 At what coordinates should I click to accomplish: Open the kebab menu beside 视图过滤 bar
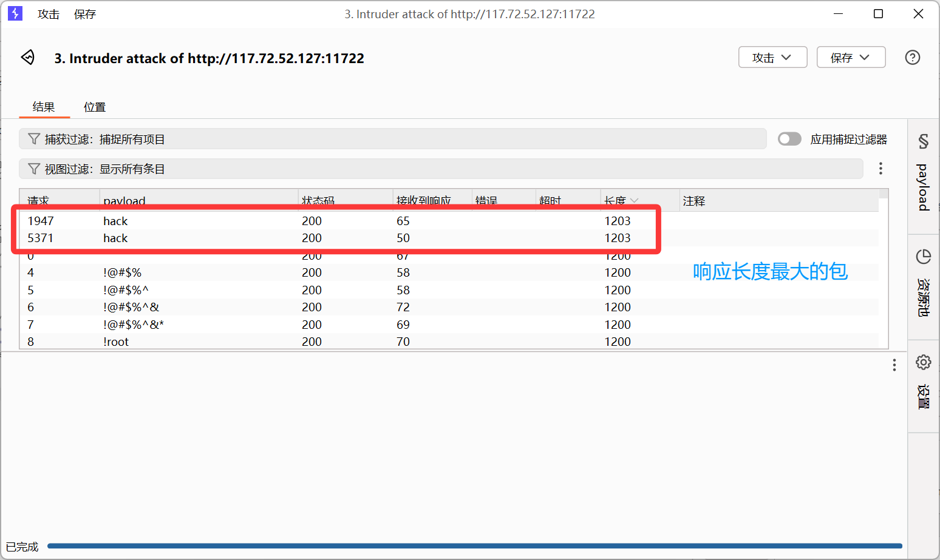pos(880,169)
